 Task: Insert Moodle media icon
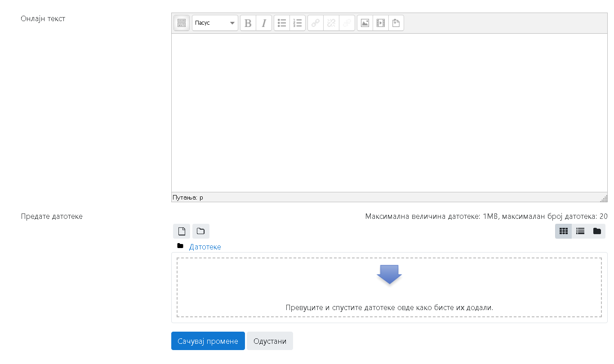pyautogui.click(x=381, y=23)
